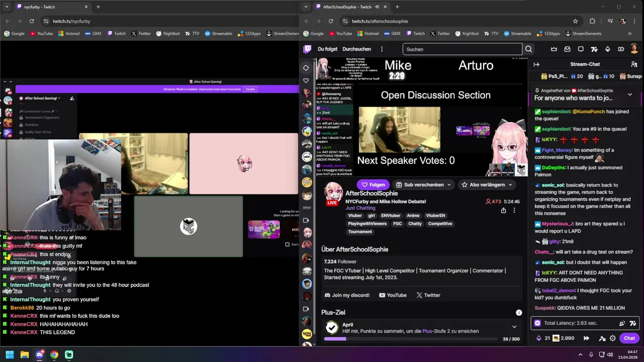The image size is (644, 362).
Task: Click the Plus goal progress bar
Action: 411,339
